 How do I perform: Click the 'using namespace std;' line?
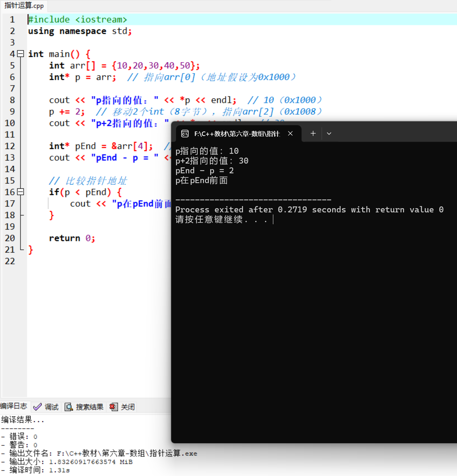[x=80, y=31]
